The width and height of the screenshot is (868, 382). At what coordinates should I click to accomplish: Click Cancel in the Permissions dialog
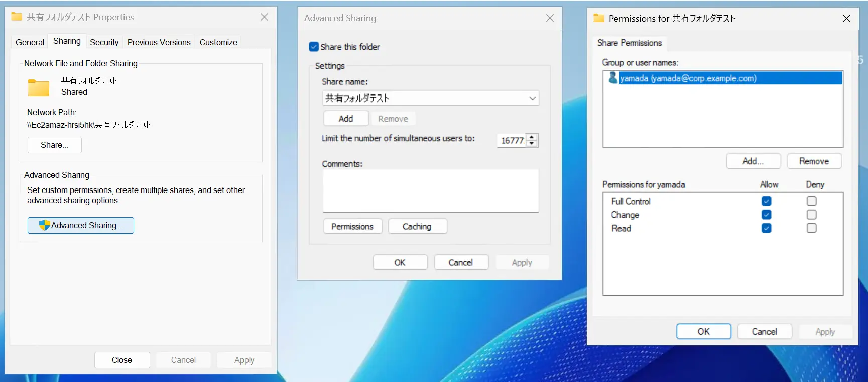765,332
